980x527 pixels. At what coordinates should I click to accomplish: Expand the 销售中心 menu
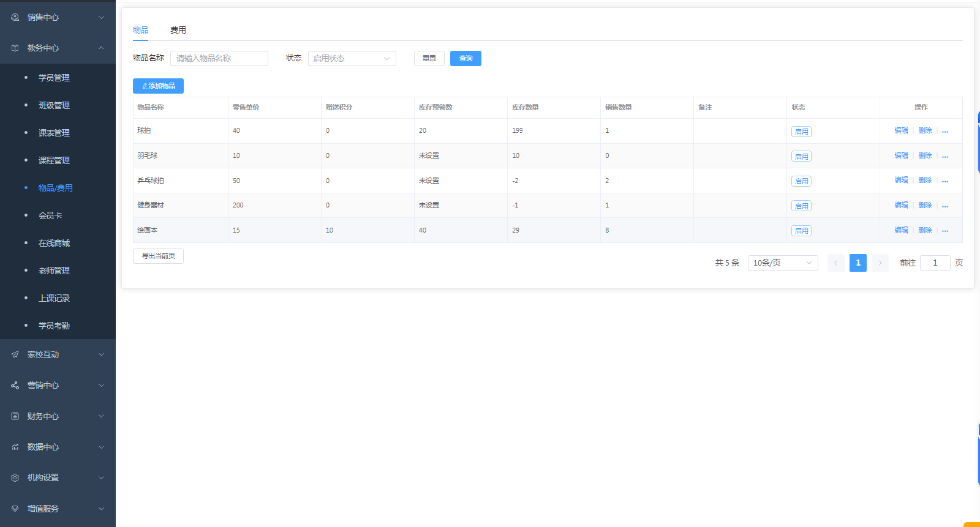(x=102, y=17)
